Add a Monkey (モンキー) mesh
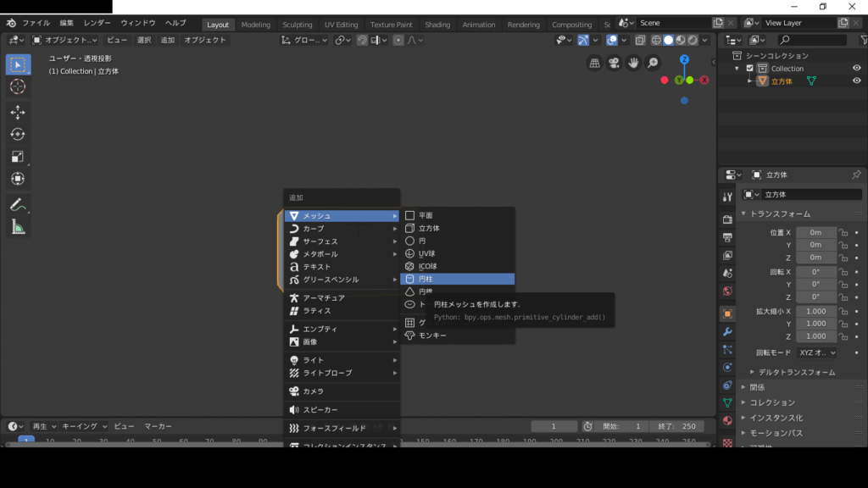Image resolution: width=868 pixels, height=488 pixels. (432, 335)
